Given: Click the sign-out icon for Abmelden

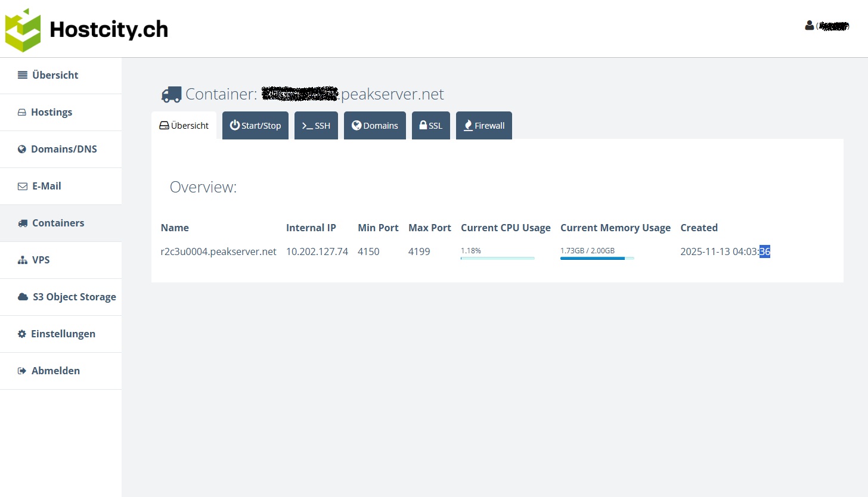Looking at the screenshot, I should pos(23,371).
